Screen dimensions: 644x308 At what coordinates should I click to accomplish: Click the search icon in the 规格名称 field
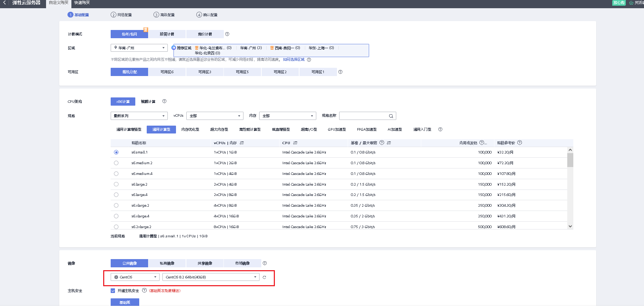pos(391,116)
